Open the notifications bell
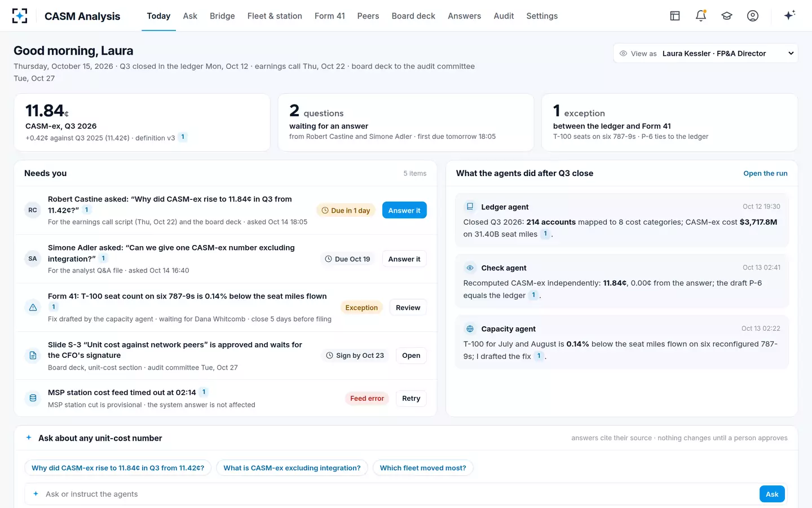The height and width of the screenshot is (508, 812). click(701, 16)
